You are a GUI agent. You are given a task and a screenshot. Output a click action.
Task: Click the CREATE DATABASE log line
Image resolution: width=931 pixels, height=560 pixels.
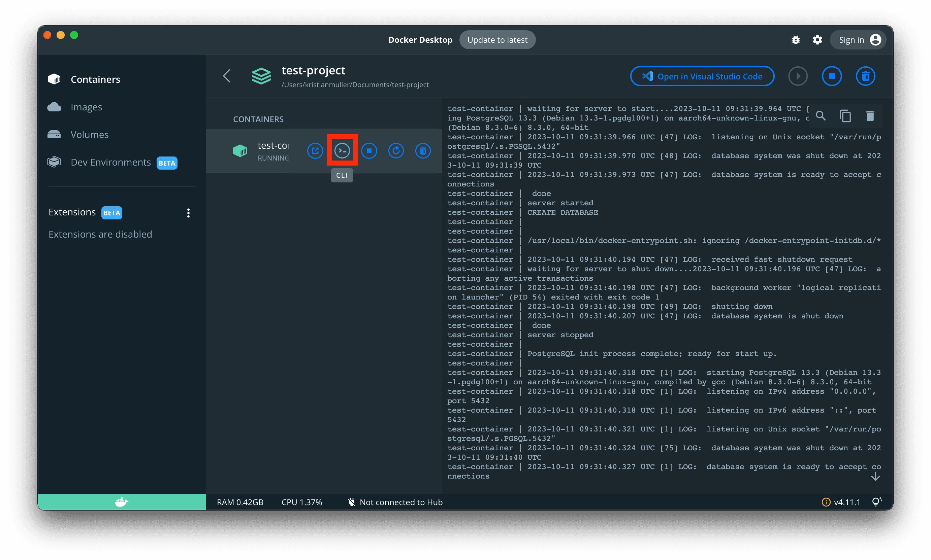pos(563,212)
